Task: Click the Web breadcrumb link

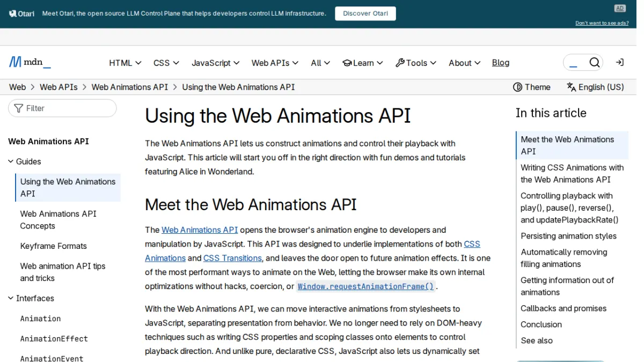Action: 17,87
